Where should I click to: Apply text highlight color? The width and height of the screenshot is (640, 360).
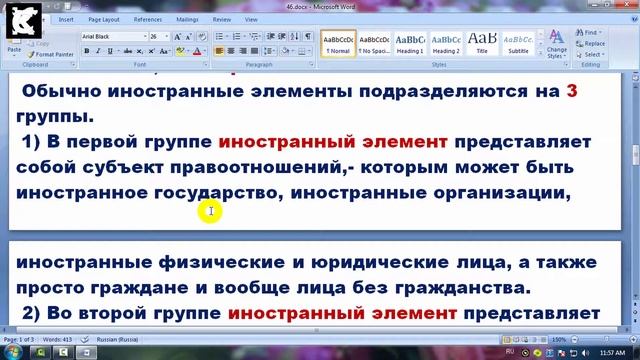(180, 51)
